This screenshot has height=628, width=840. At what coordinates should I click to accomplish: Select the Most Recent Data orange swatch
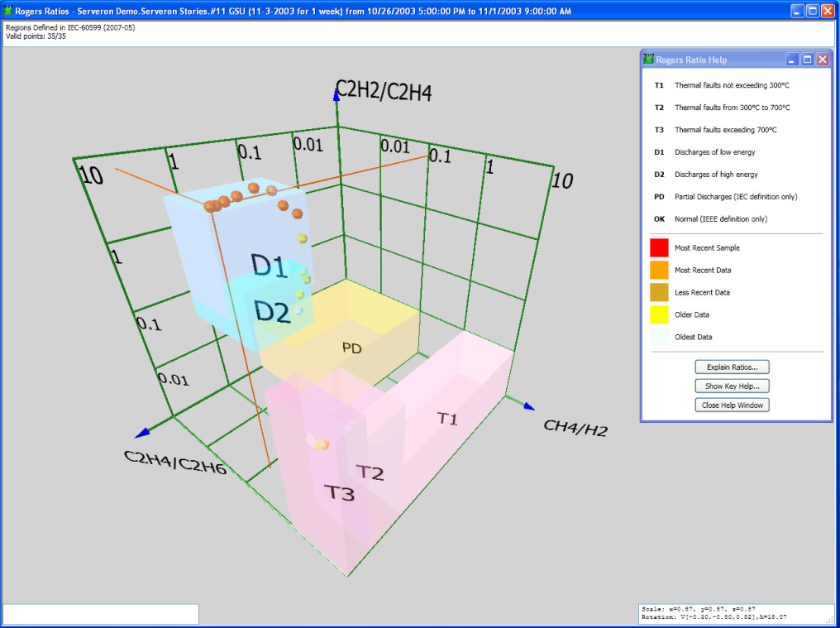659,270
